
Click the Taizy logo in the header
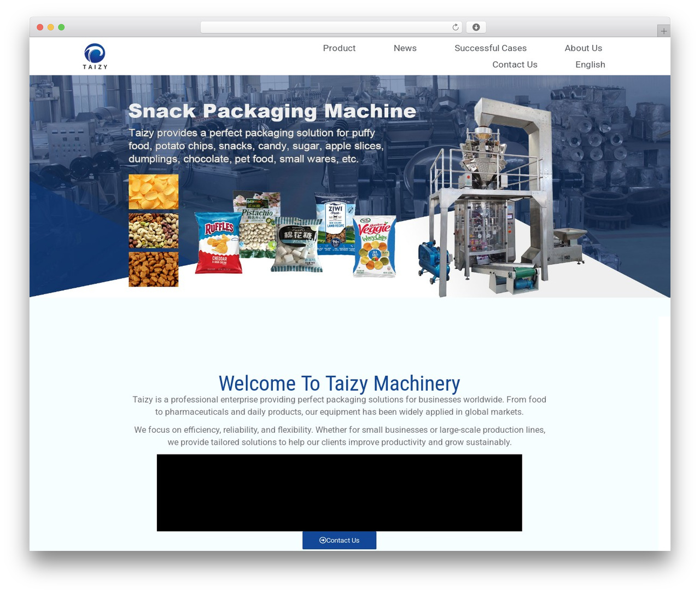click(95, 56)
